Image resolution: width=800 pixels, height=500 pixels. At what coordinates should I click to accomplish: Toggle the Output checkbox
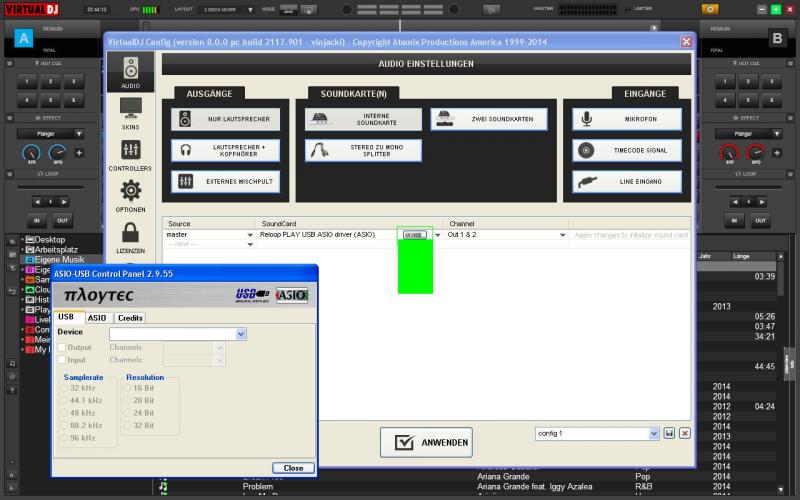coord(62,347)
